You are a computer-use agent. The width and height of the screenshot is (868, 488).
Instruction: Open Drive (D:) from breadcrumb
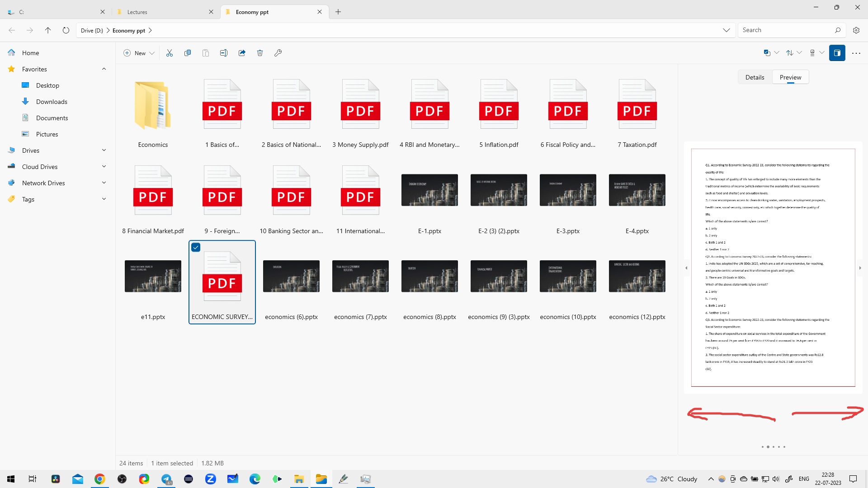91,30
